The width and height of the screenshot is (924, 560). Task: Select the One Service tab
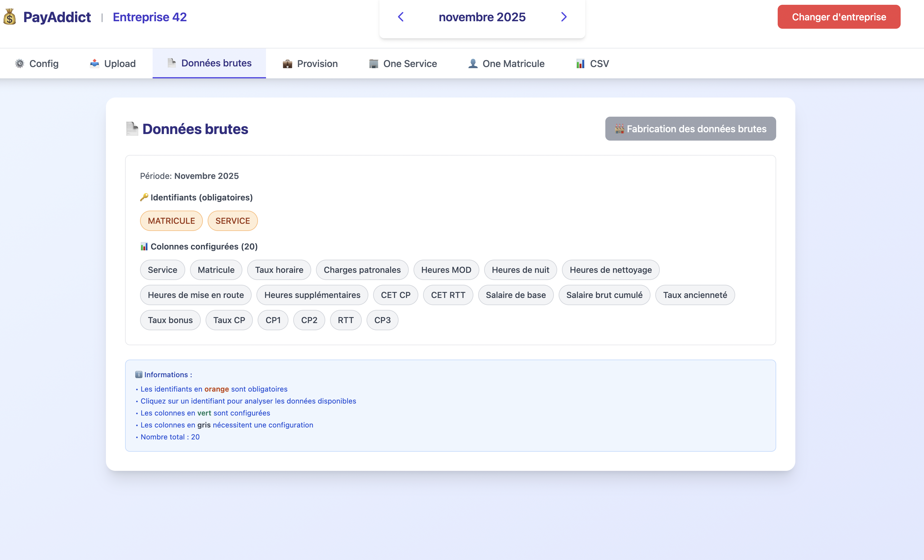403,63
